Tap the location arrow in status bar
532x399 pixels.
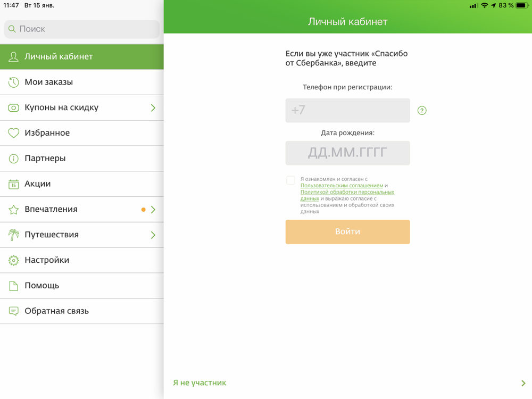493,5
